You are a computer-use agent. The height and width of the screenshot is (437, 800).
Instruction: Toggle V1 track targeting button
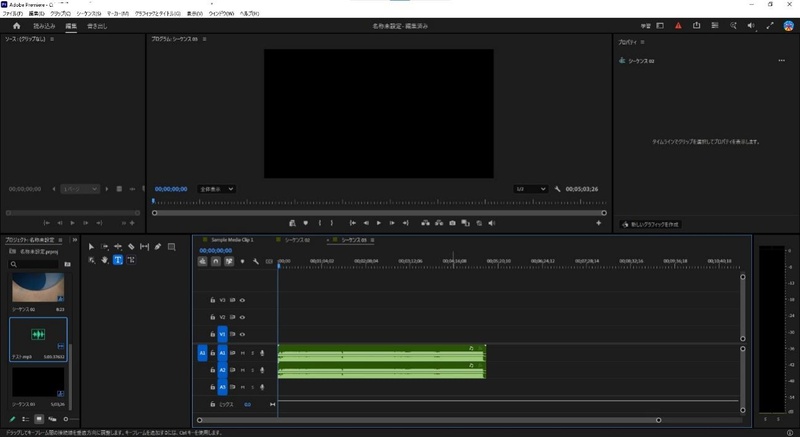point(222,335)
